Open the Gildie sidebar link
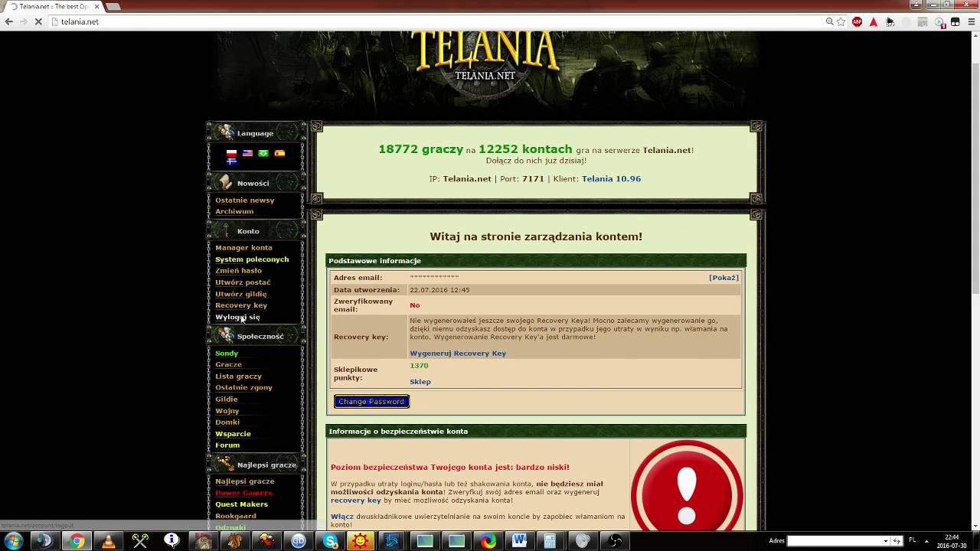Screen dimensions: 980x551 pos(227,399)
